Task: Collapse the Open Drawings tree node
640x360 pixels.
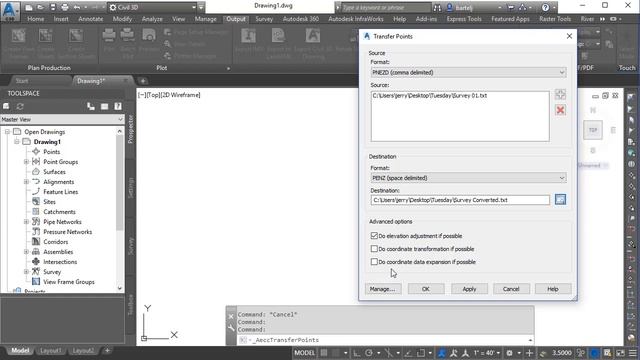Action: pyautogui.click(x=7, y=131)
